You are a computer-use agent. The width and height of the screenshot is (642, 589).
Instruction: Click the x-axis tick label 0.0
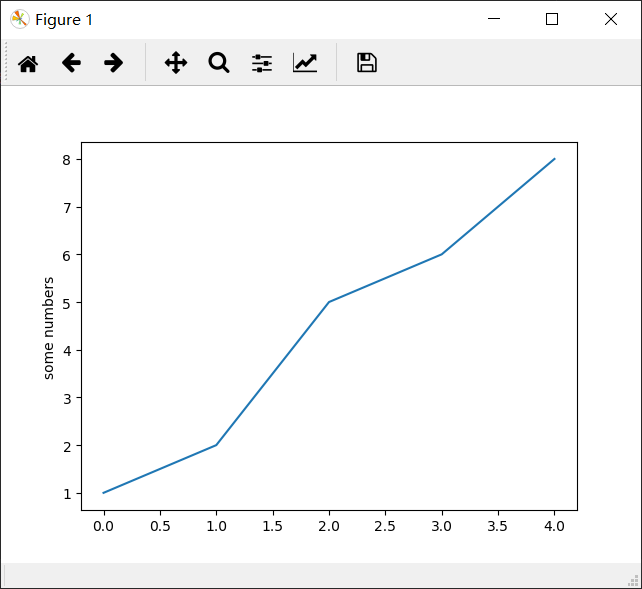[103, 526]
